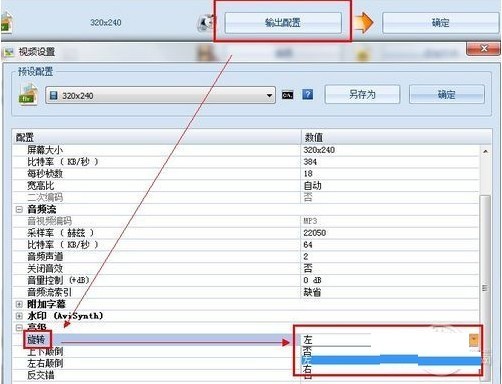Open the blue question mark help icon
The height and width of the screenshot is (384, 502).
307,95
